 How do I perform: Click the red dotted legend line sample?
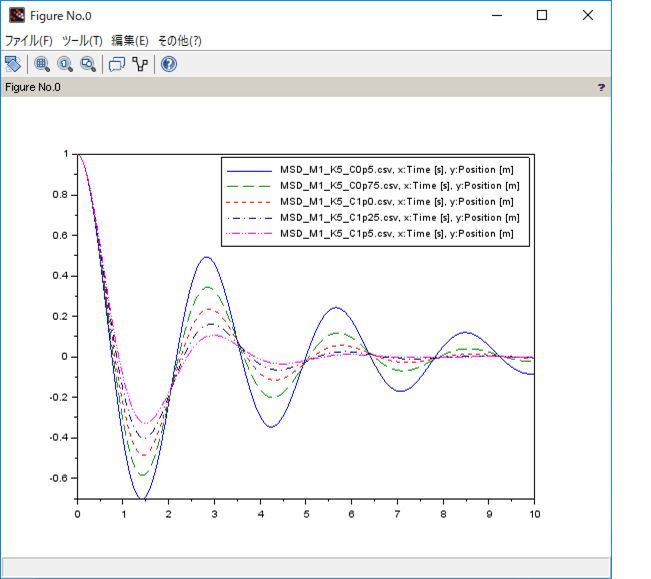[x=249, y=202]
